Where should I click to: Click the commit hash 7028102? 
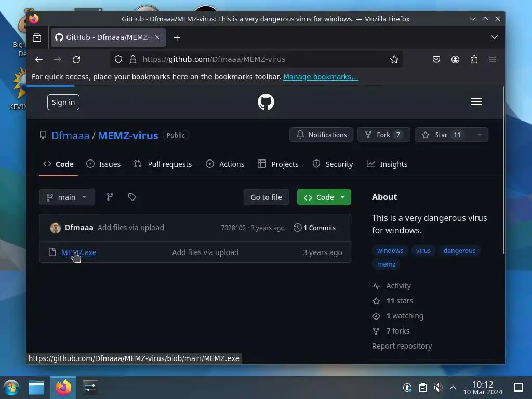(233, 228)
